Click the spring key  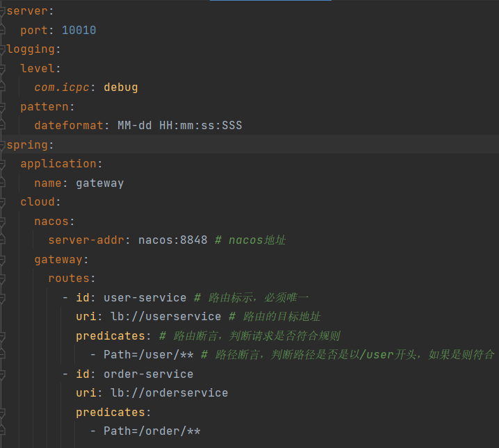tap(27, 145)
